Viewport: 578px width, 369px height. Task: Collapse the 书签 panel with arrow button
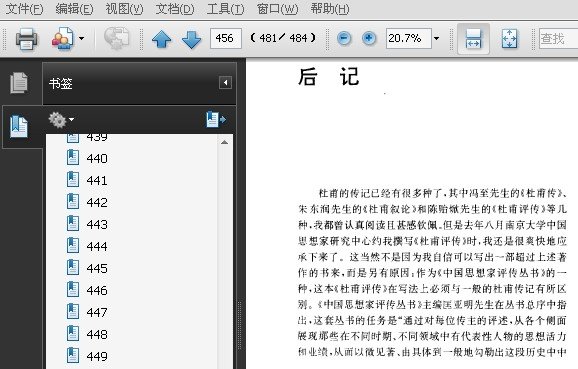pos(225,83)
